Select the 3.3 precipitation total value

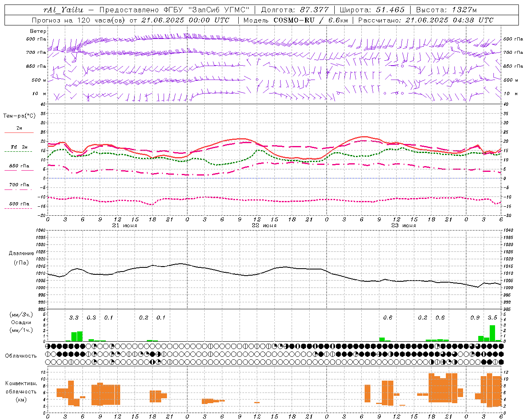(x=74, y=318)
